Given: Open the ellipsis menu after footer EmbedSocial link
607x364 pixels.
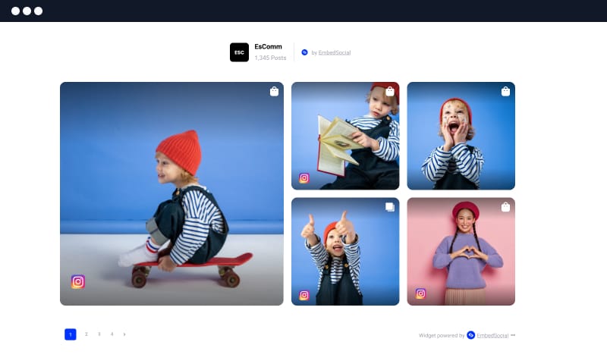Looking at the screenshot, I should [513, 335].
